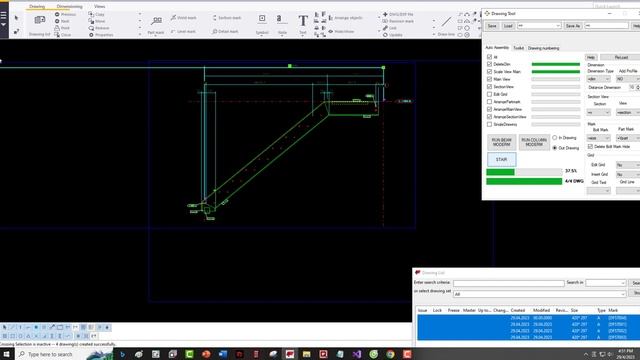Switch to the Drawing ribbon tab

coord(37,7)
